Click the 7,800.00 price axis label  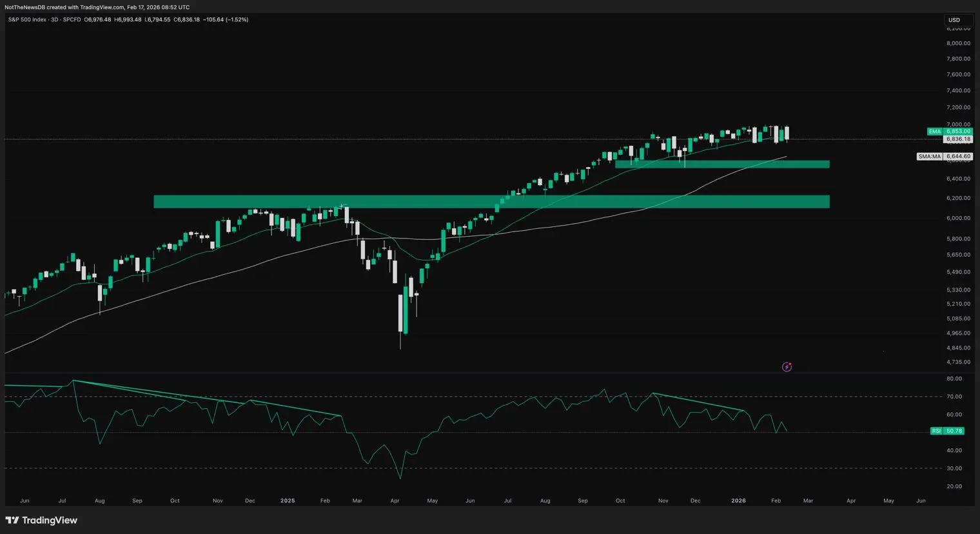[958, 59]
